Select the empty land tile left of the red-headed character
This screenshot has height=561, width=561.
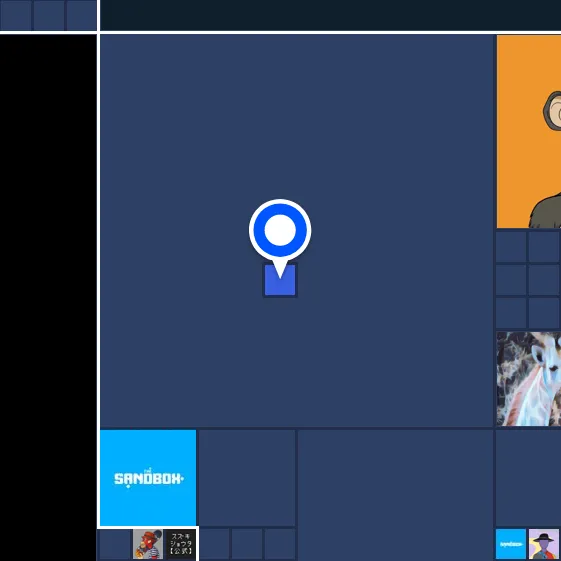[x=115, y=544]
